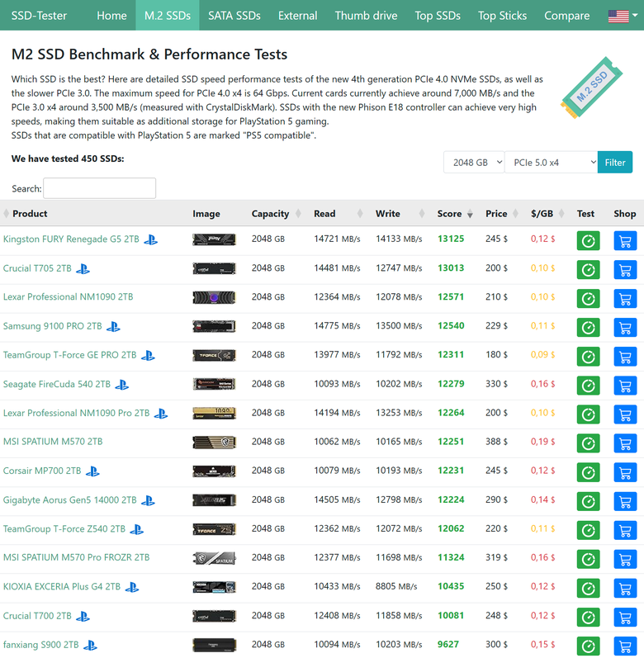Click price 388 $ for MSI SPATIUM M570
This screenshot has height=658, width=644.
tap(496, 442)
